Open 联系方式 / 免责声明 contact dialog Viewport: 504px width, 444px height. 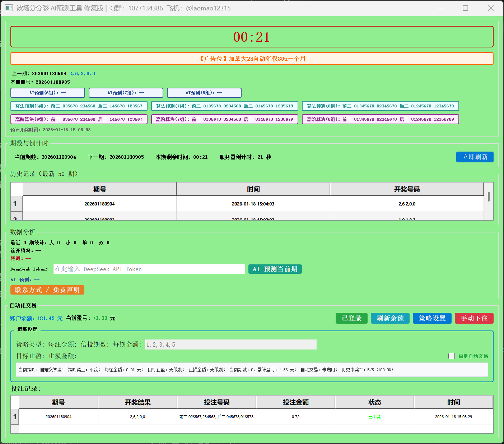47,290
